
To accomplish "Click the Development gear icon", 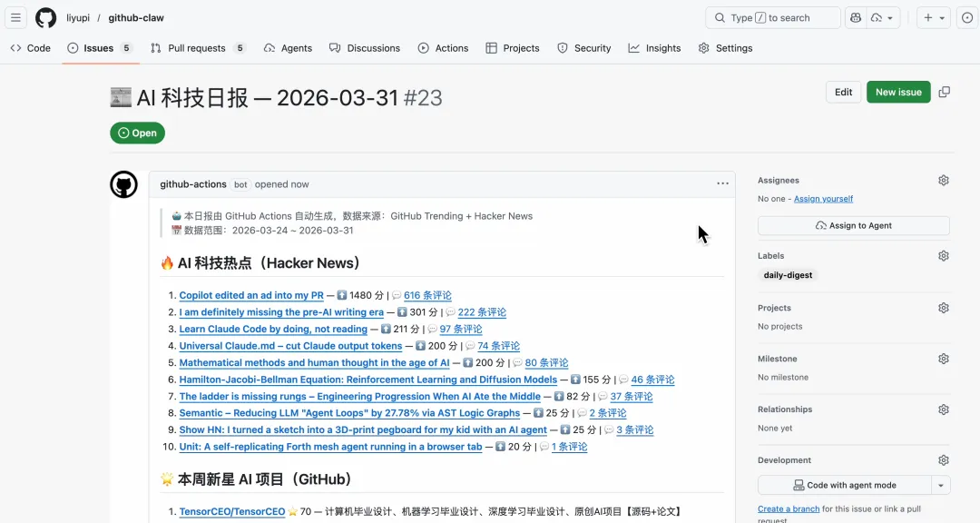I will (944, 460).
